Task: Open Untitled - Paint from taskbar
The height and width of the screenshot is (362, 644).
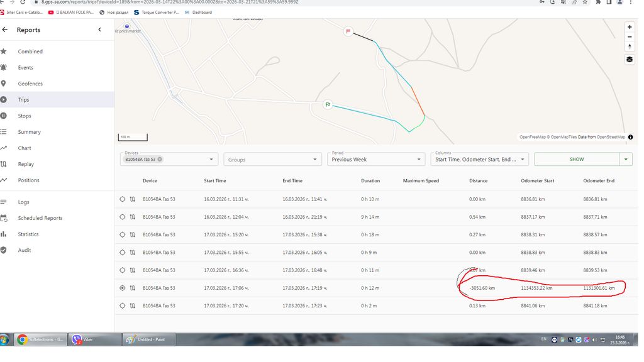Action: click(148, 340)
